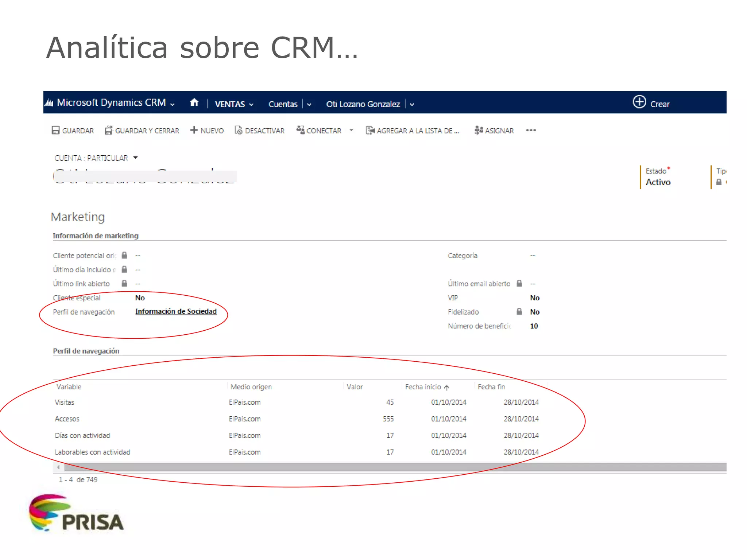The image size is (747, 560).
Task: Expand the VENTAS module dropdown
Action: coord(251,105)
